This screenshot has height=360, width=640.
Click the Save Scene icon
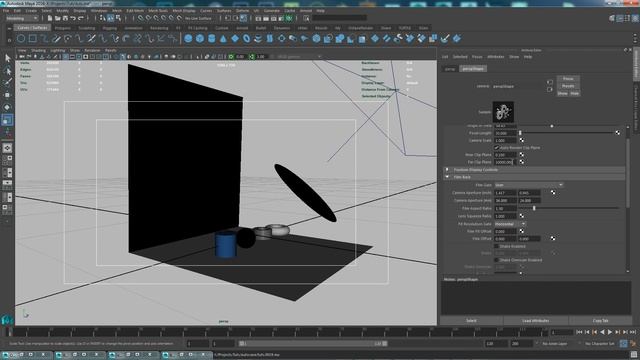pos(65,18)
